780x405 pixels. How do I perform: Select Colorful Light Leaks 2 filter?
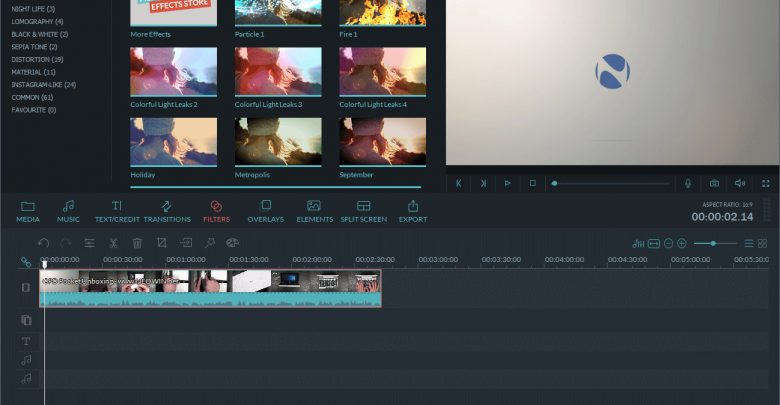pos(174,72)
